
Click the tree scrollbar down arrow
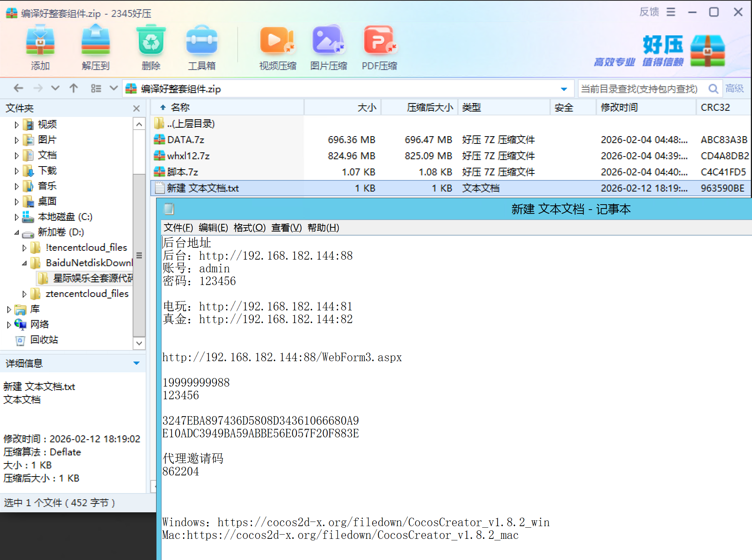tap(139, 343)
